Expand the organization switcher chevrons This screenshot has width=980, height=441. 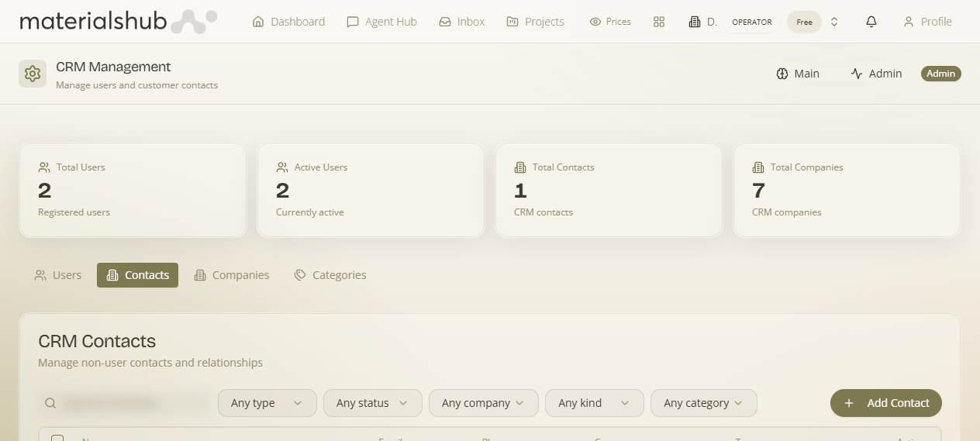coord(834,22)
